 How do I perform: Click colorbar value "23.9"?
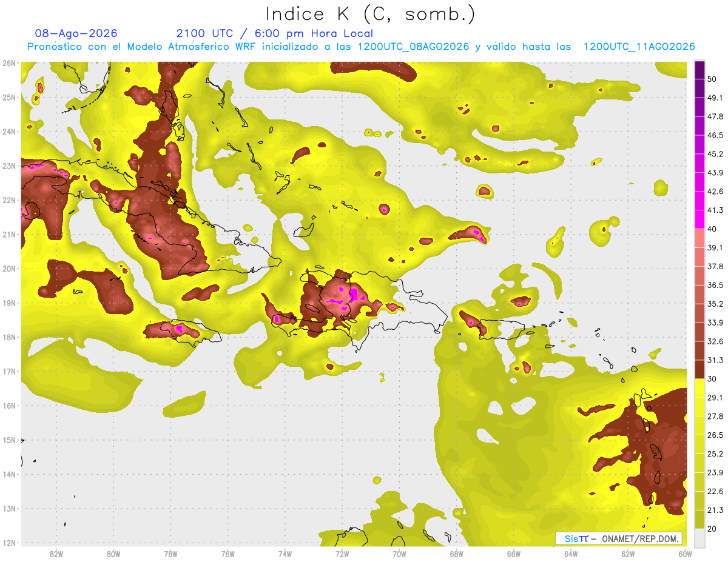715,473
